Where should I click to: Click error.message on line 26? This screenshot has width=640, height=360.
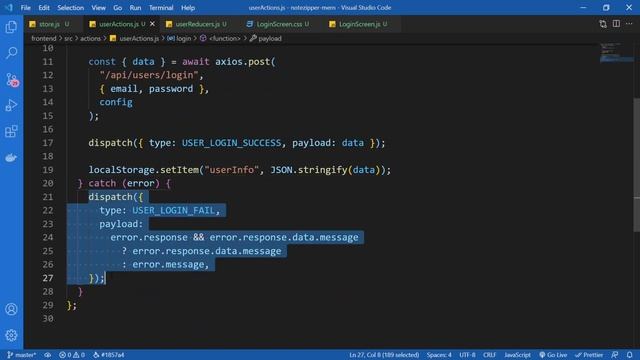(168, 264)
